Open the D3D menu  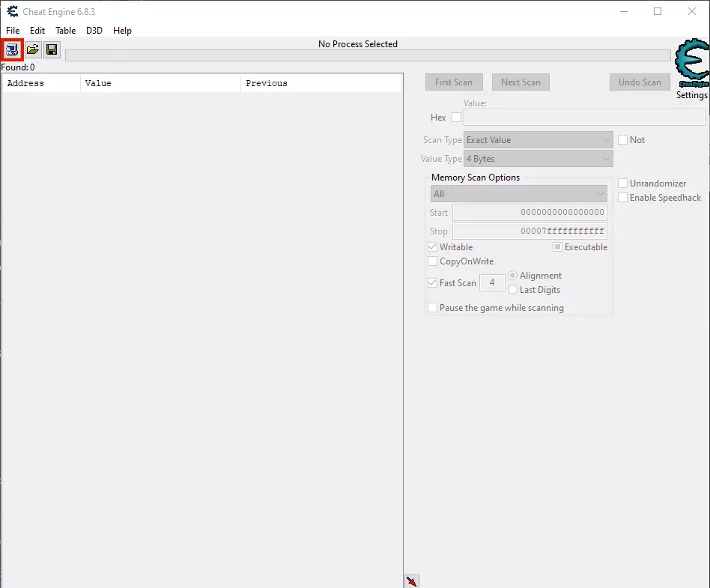pos(94,31)
